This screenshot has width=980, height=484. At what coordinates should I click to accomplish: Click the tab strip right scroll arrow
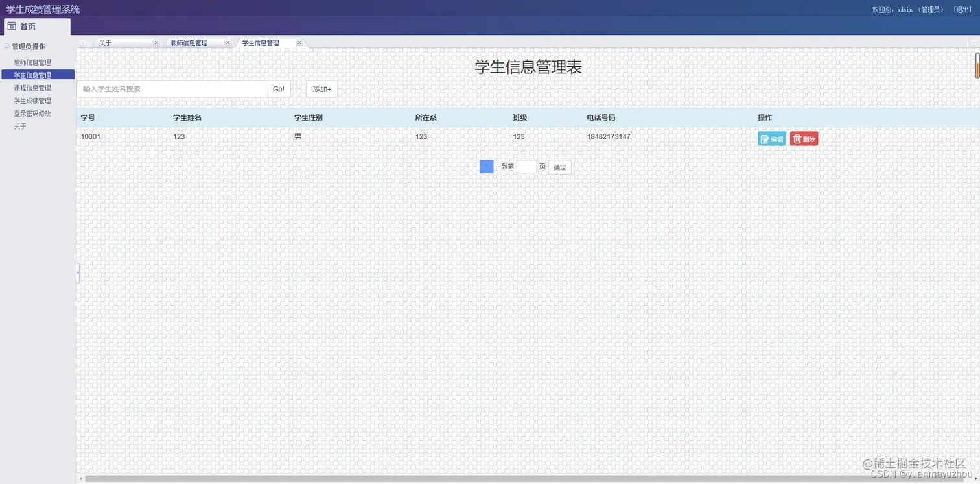tap(973, 43)
